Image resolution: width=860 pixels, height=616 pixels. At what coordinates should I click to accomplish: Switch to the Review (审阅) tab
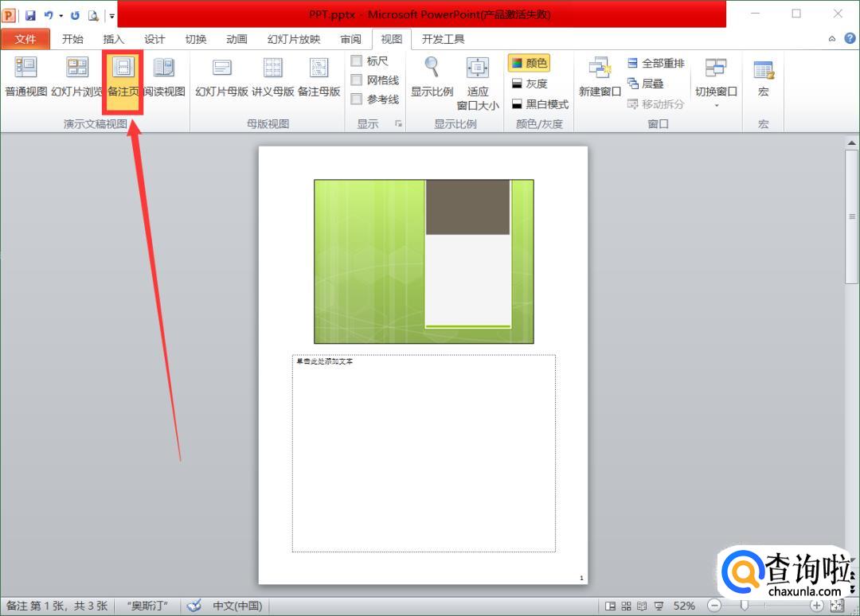(350, 39)
